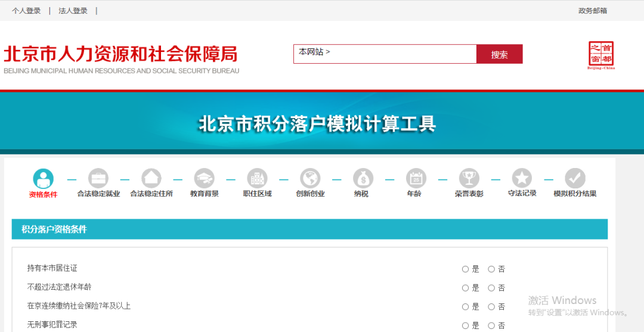Click the 北京市人力资源和社会保障局 site logo
Screen dimensions: 644x332
pos(121,60)
